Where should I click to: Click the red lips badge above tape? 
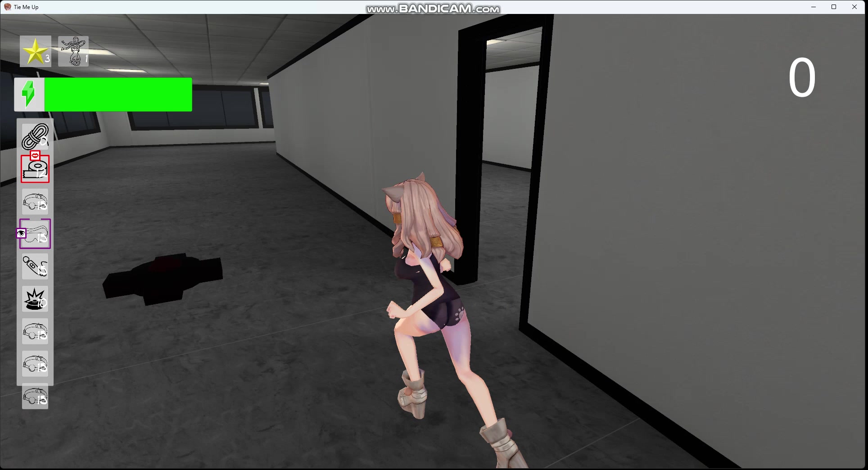click(x=35, y=155)
